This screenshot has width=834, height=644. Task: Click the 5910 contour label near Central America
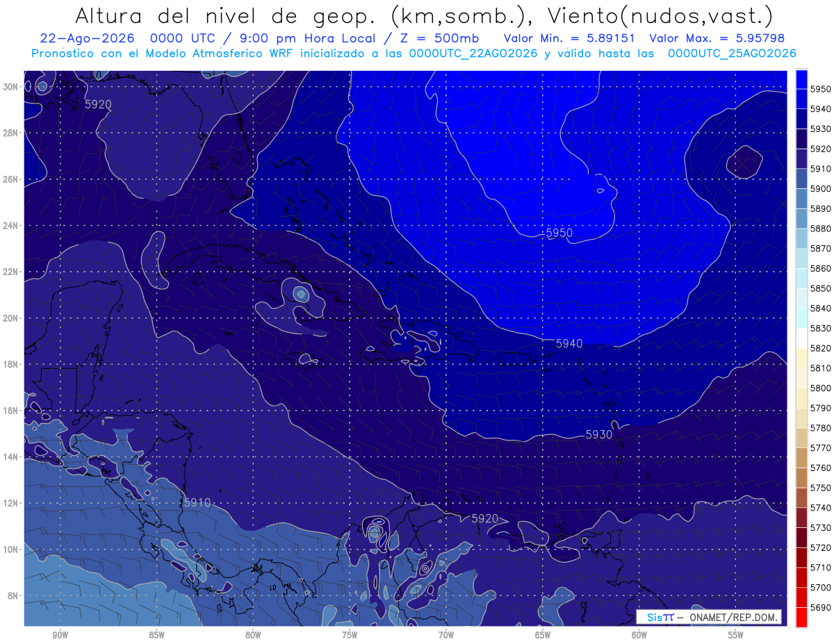(x=197, y=502)
